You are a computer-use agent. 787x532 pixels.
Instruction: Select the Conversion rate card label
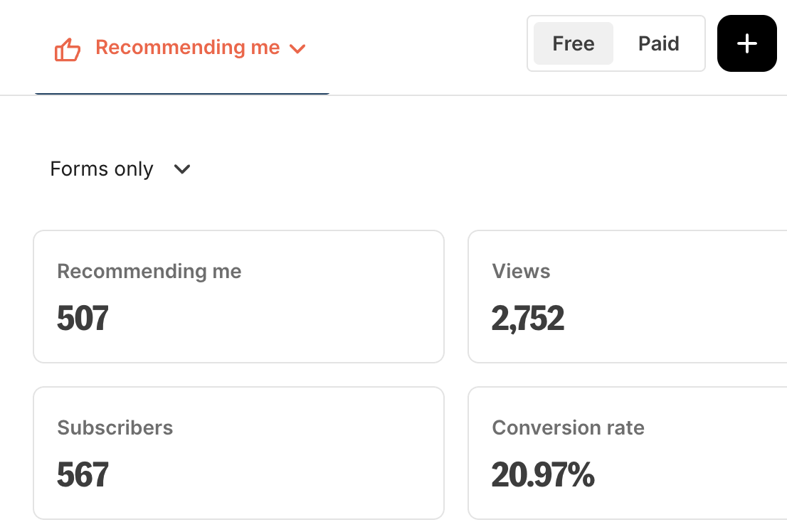coord(568,428)
